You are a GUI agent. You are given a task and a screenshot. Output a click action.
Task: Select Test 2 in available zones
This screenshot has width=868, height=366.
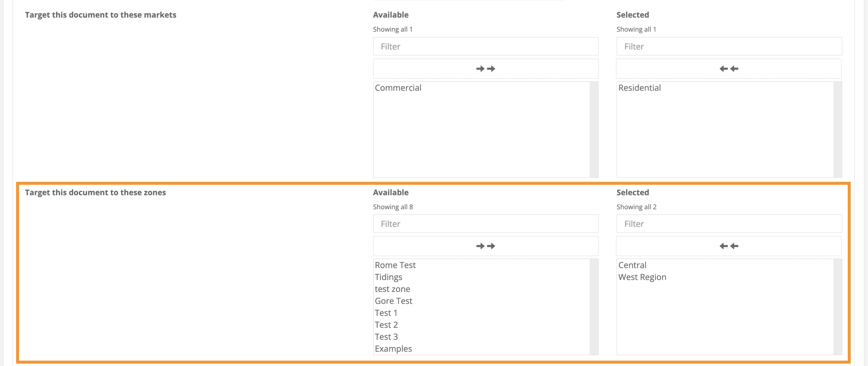(386, 325)
